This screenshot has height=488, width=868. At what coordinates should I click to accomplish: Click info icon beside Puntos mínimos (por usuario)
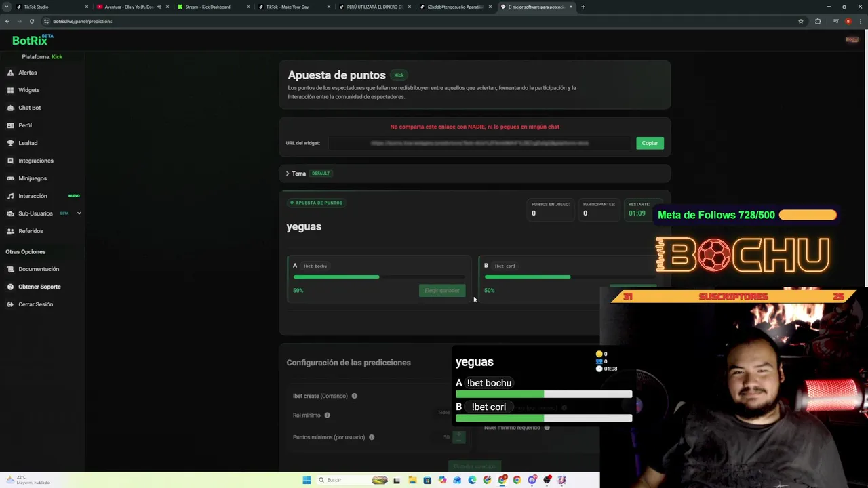[372, 437]
